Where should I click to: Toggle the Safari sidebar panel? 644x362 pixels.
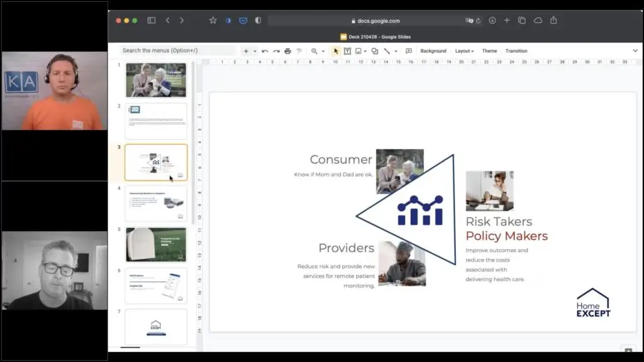152,20
